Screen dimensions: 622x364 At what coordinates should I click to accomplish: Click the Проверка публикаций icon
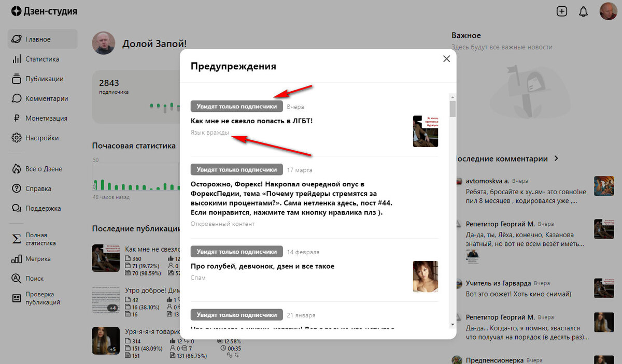tap(17, 298)
